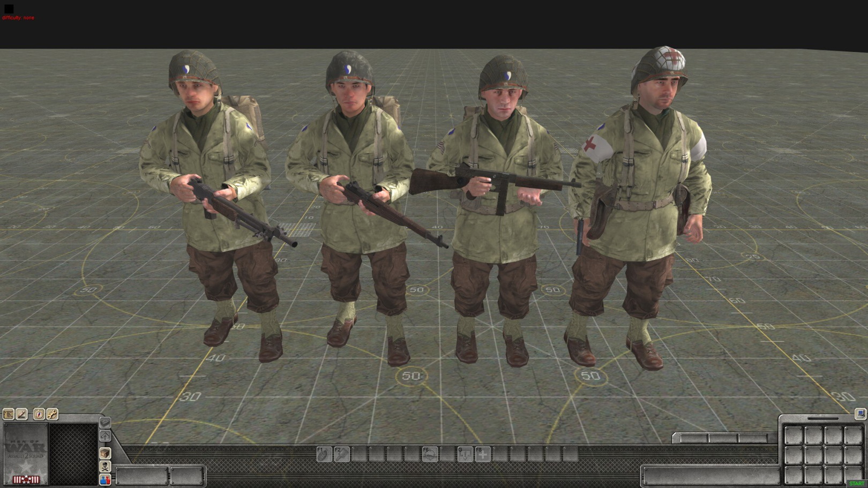The width and height of the screenshot is (868, 488).
Task: Click the Men of War portrait panel
Action: coord(26,453)
